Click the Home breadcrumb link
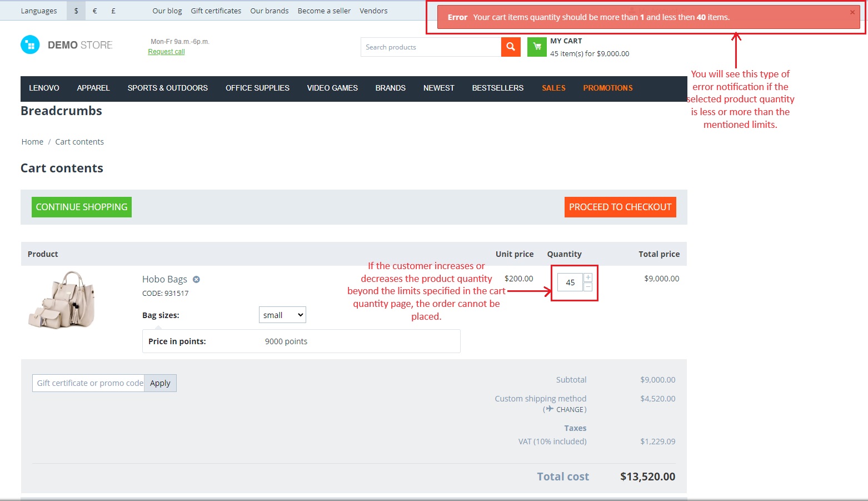 [x=32, y=142]
